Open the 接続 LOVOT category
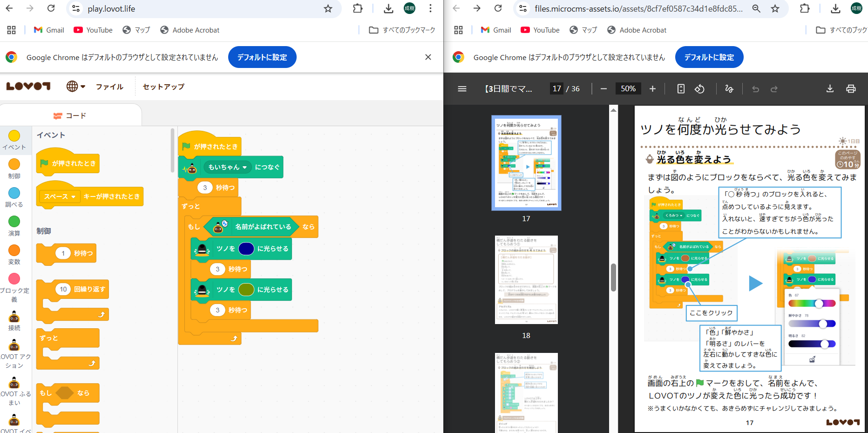 coord(14,321)
